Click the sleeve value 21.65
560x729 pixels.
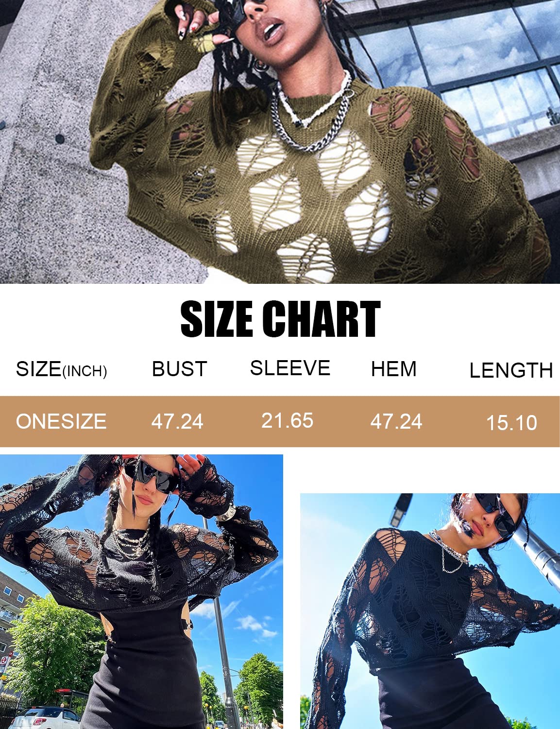coord(288,420)
